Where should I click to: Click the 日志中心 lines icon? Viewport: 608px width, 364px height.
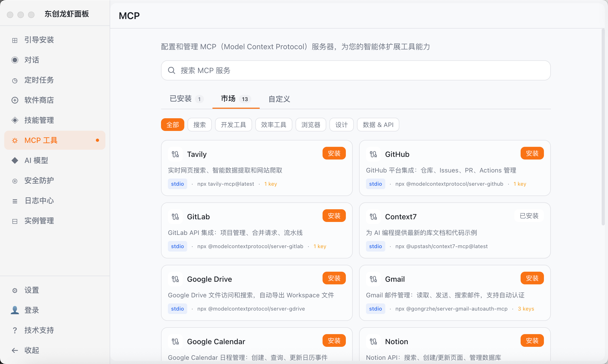(15, 201)
